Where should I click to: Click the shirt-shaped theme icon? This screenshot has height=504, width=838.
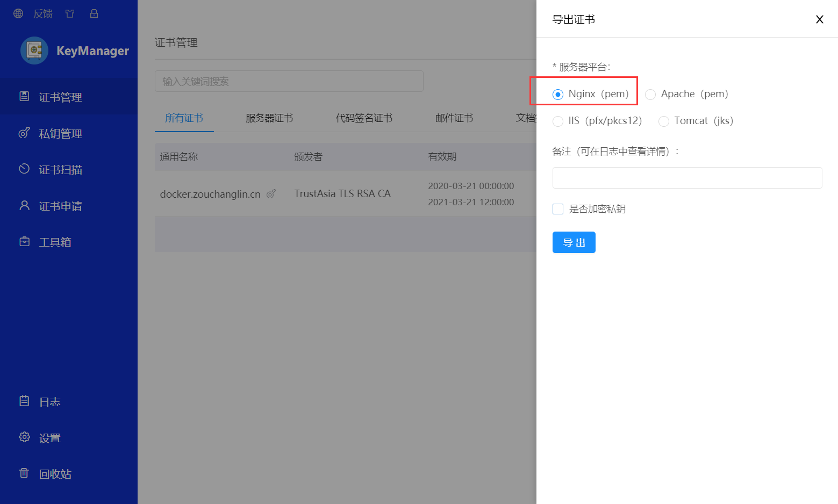(x=70, y=13)
